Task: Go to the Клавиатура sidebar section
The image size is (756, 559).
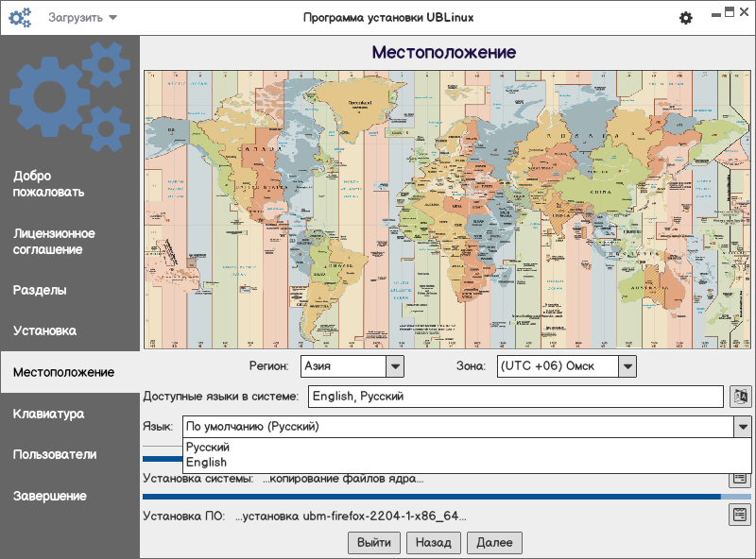Action: click(x=48, y=414)
